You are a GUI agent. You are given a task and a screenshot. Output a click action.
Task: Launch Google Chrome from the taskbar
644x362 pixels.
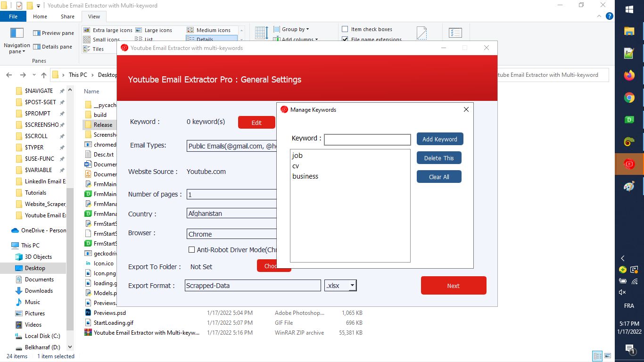coord(629,98)
